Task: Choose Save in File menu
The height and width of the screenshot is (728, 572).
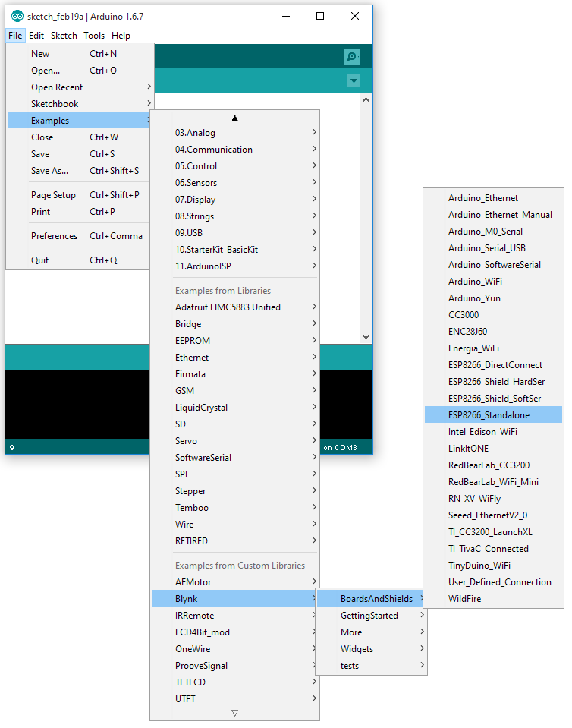Action: tap(79, 154)
